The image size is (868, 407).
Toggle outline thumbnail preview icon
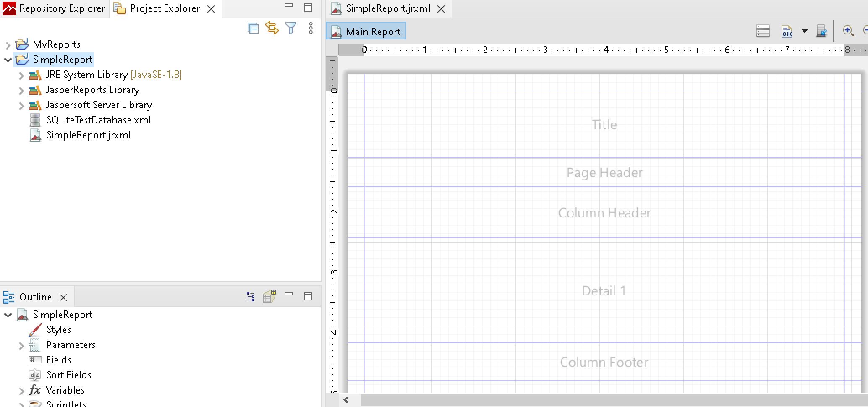click(269, 297)
